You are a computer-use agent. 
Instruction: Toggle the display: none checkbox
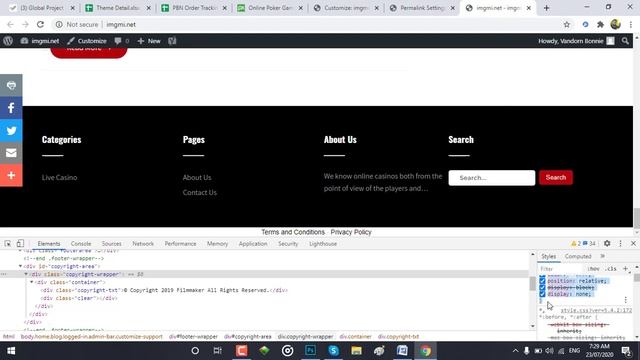542,294
